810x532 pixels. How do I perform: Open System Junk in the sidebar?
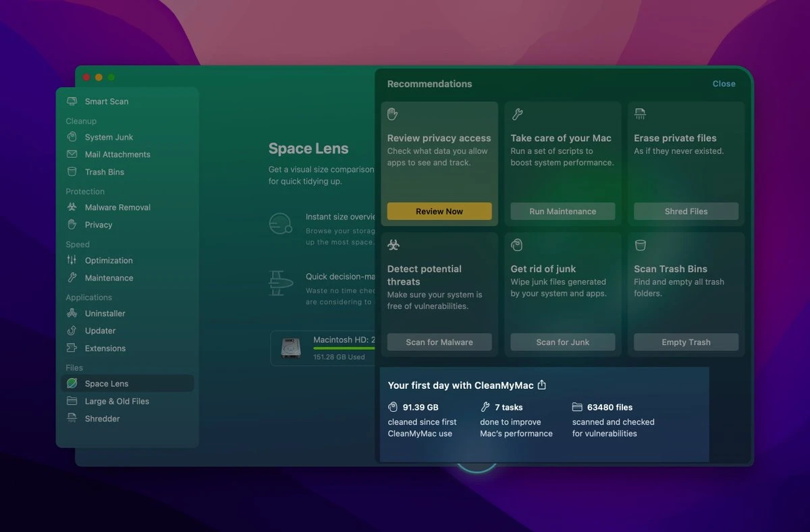tap(109, 137)
